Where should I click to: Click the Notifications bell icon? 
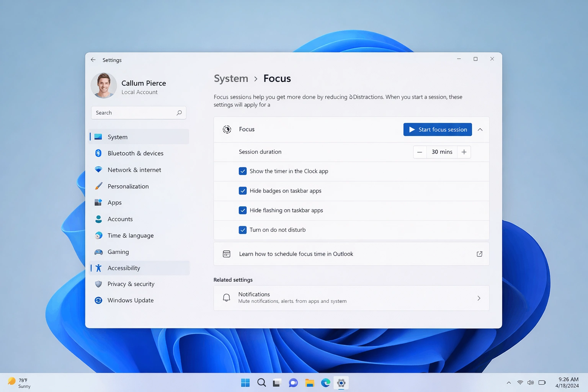click(x=226, y=297)
